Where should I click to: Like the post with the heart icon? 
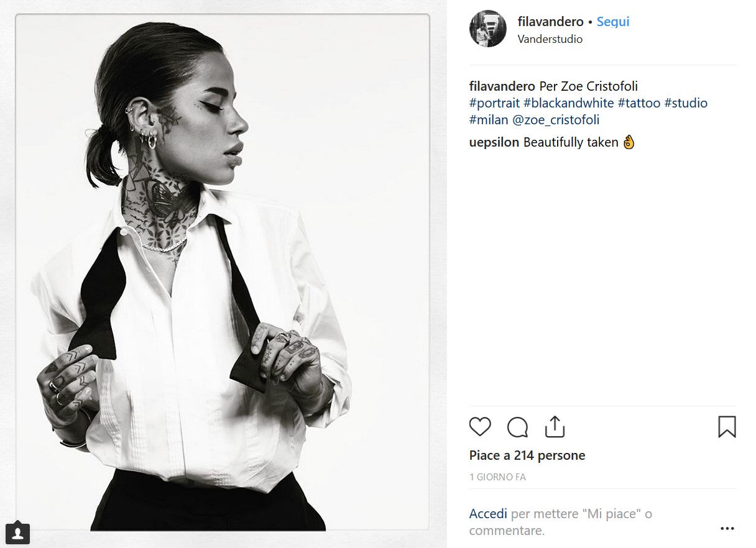coord(479,427)
